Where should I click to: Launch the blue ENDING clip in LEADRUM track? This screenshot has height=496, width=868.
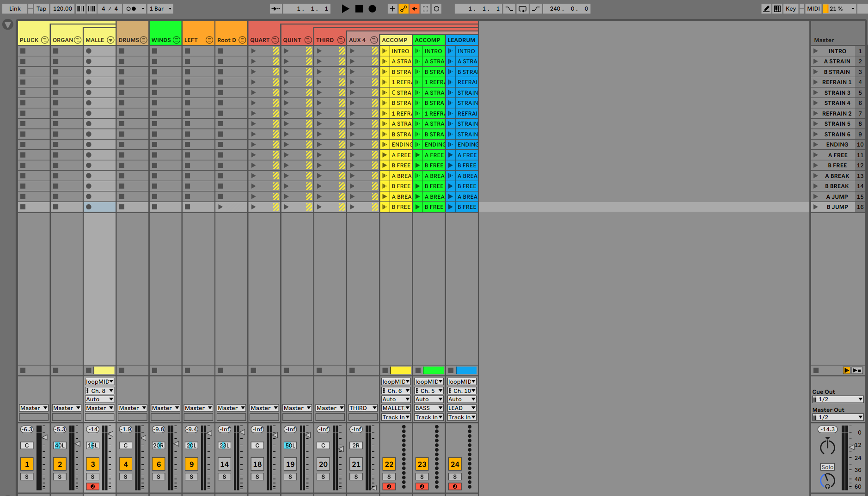pyautogui.click(x=450, y=145)
